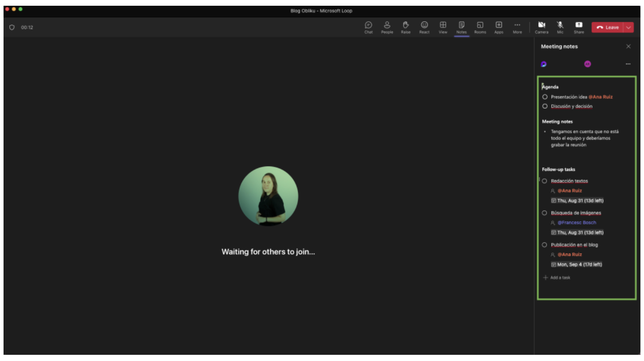This screenshot has width=644, height=361.
Task: Raise your hand in the meeting
Action: [406, 27]
